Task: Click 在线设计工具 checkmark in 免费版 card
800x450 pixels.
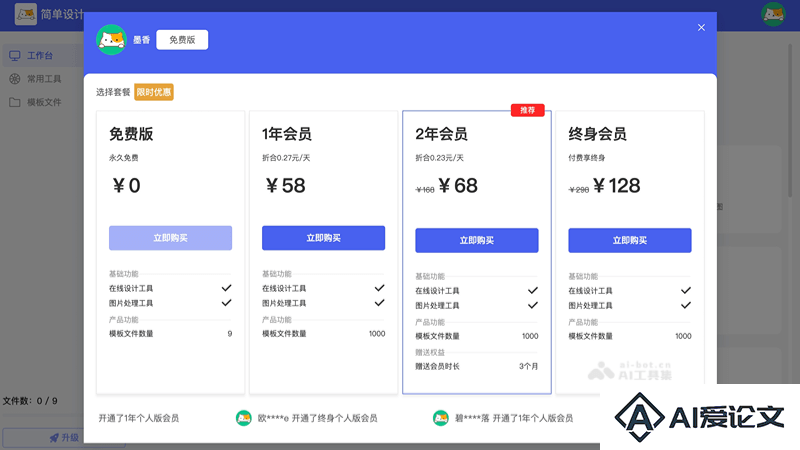Action: tap(227, 288)
